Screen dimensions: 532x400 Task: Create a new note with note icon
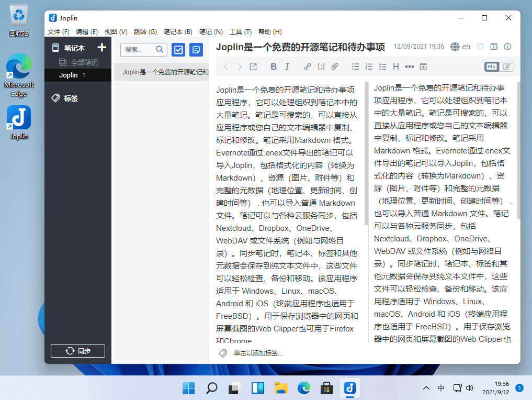click(x=196, y=50)
